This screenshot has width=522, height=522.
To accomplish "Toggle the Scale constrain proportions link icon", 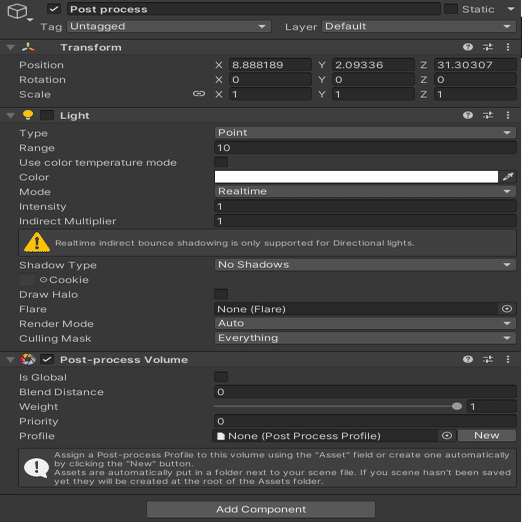I will (x=199, y=94).
